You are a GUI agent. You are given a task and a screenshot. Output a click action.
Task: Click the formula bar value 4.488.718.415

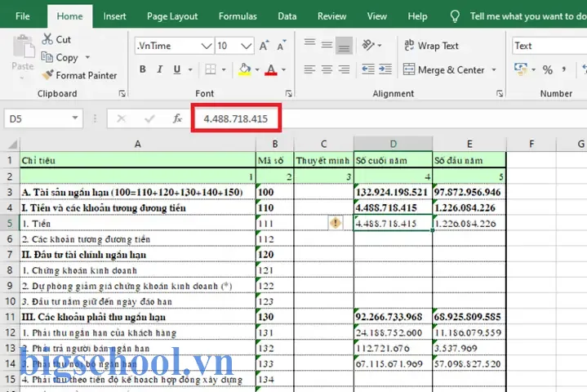235,118
